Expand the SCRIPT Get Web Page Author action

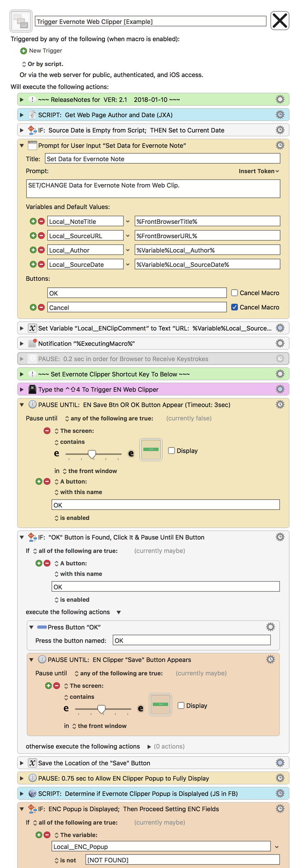click(22, 115)
